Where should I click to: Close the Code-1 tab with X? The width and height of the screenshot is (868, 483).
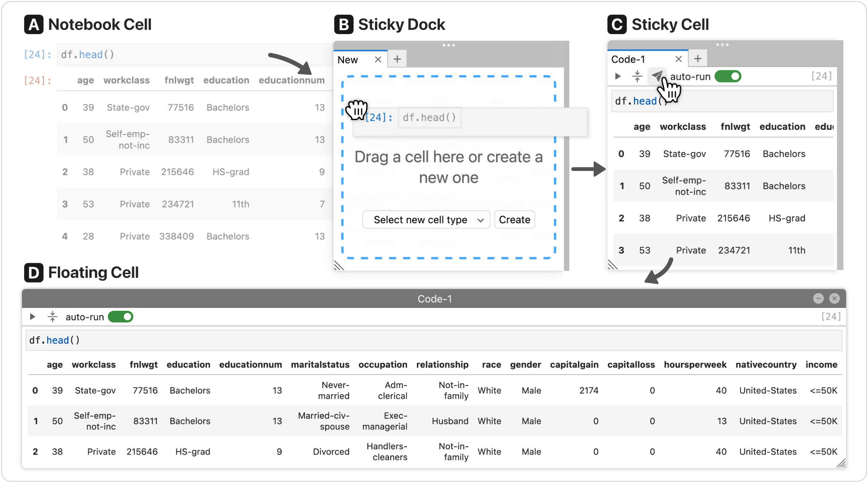678,59
